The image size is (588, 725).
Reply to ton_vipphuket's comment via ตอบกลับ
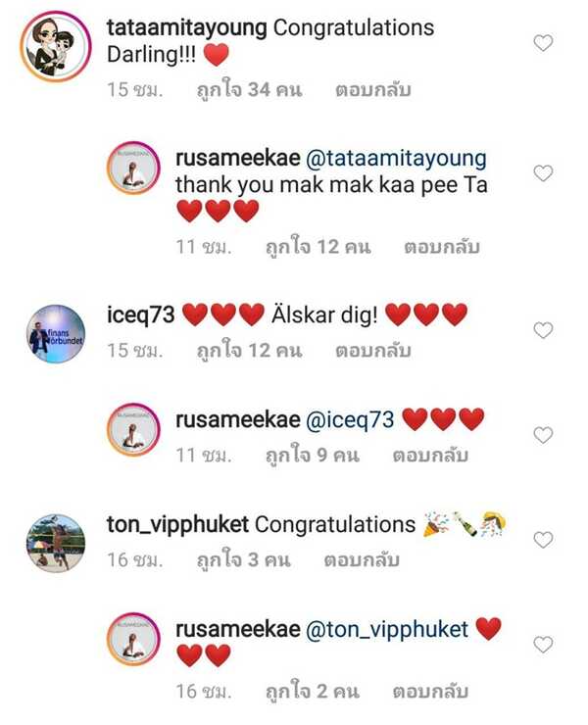362,560
